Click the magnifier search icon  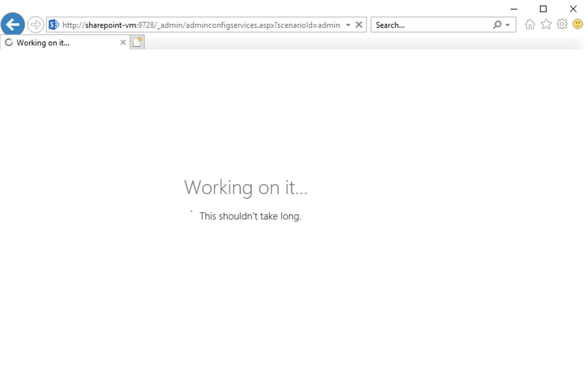(x=497, y=24)
